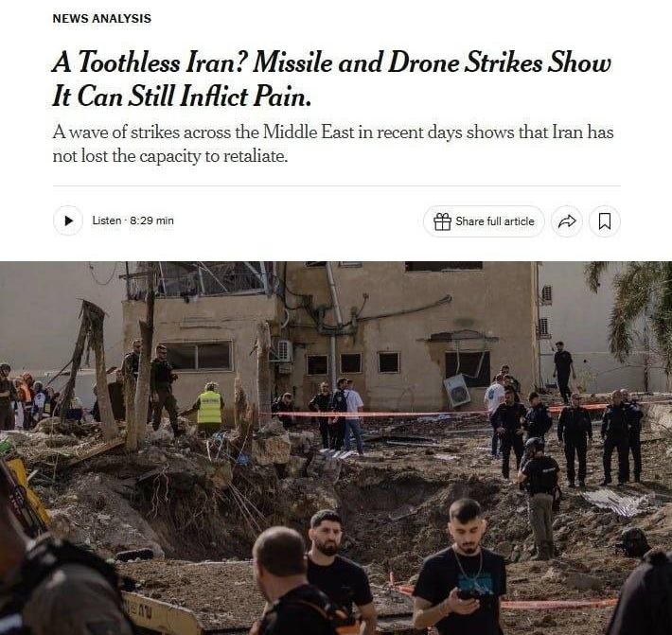
Task: Open the article's main photo
Action: click(x=336, y=449)
